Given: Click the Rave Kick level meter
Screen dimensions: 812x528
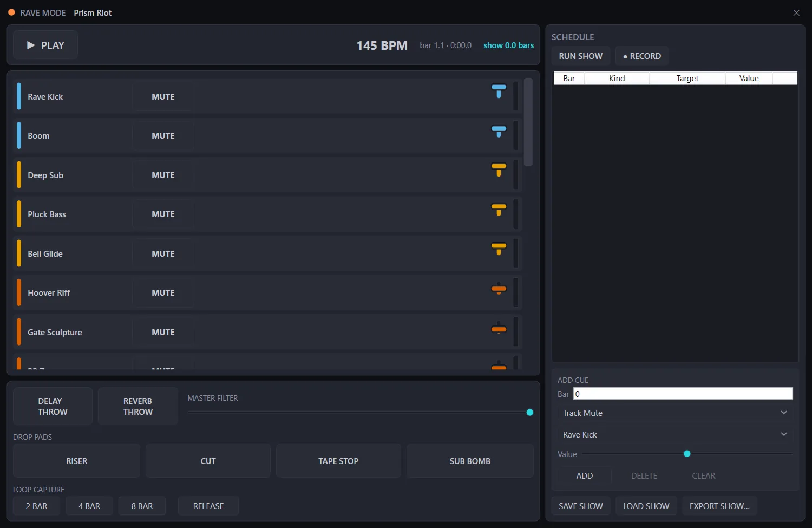Looking at the screenshot, I should [515, 96].
